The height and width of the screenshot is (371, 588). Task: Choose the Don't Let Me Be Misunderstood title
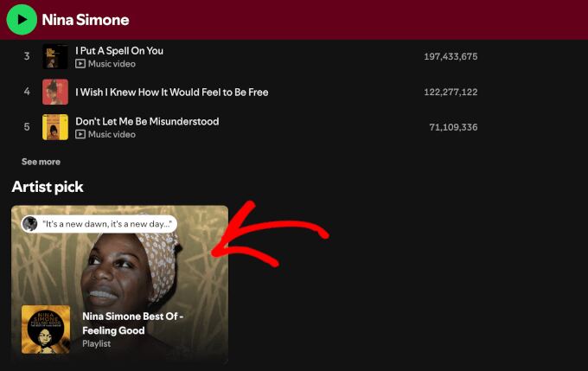coord(147,121)
